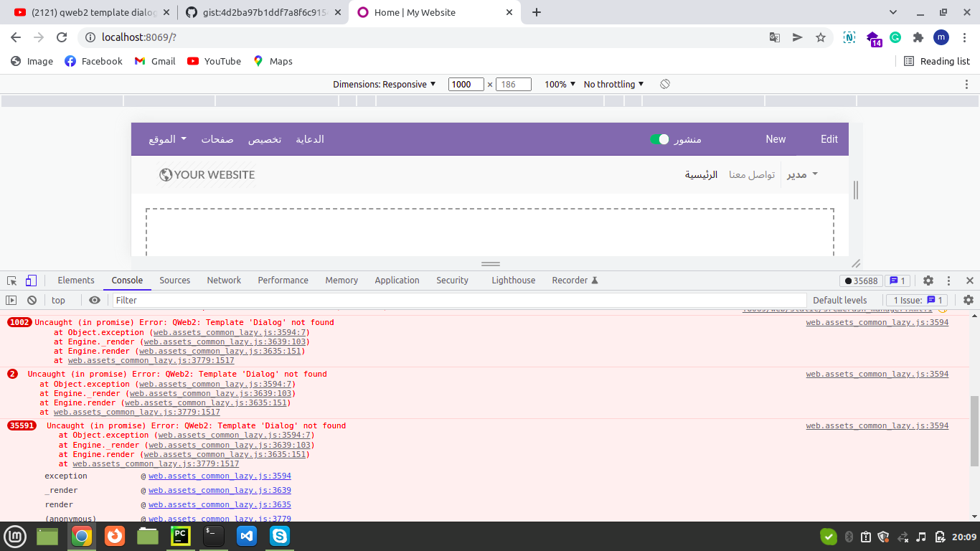Launch PyCharm from the taskbar
The height and width of the screenshot is (551, 980).
[x=180, y=536]
